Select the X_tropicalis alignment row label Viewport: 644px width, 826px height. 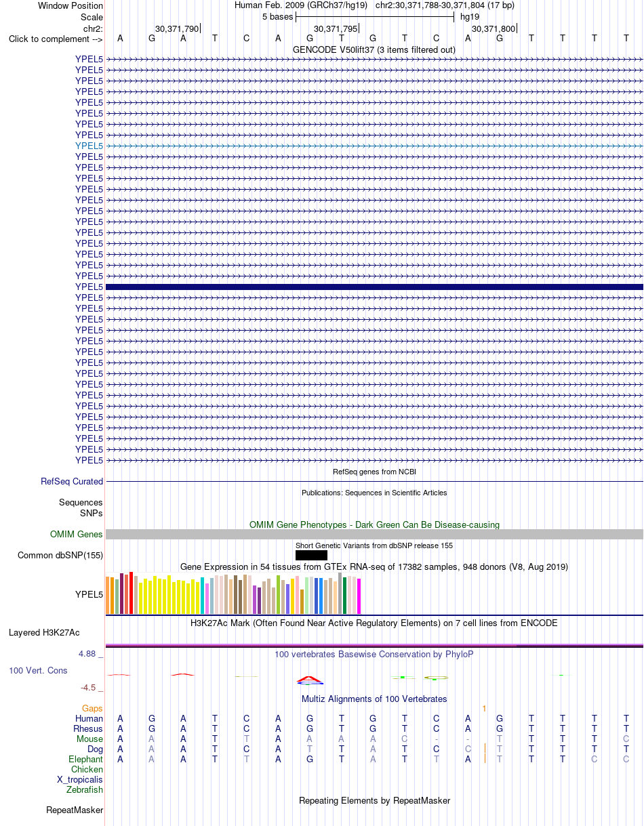point(80,780)
